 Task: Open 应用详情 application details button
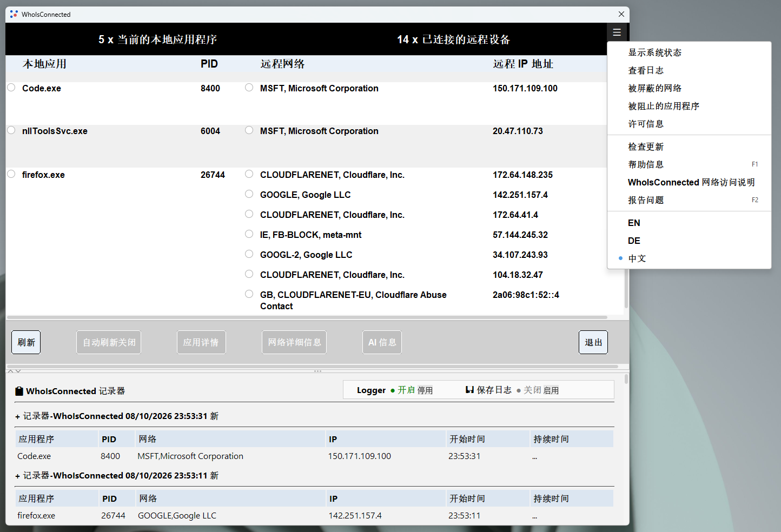point(201,342)
